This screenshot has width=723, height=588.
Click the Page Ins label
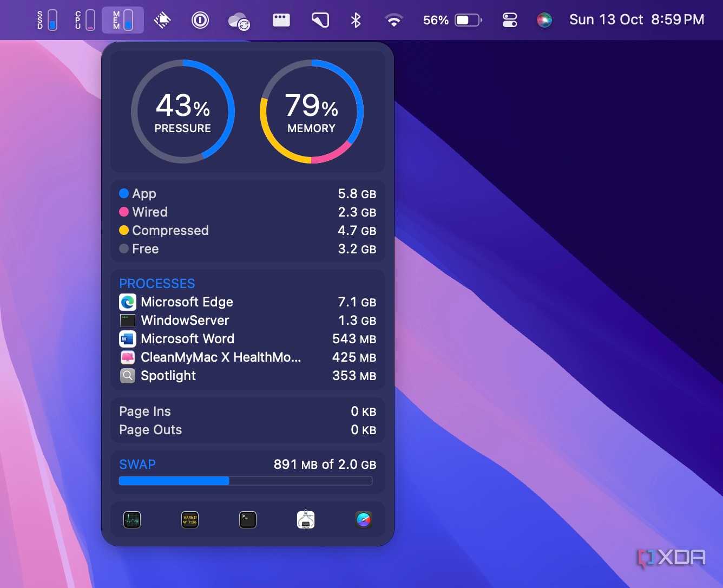pyautogui.click(x=145, y=411)
